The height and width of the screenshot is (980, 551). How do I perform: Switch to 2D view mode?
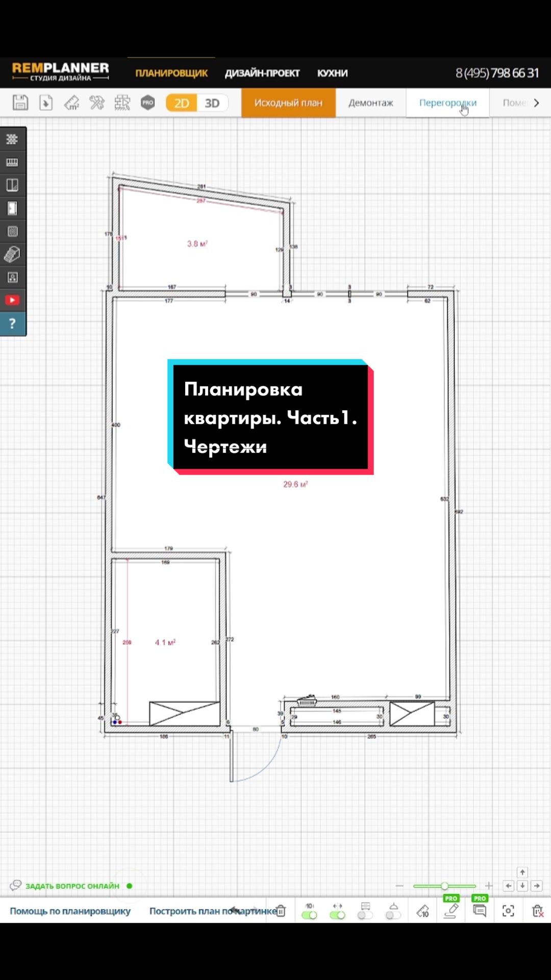(x=182, y=103)
